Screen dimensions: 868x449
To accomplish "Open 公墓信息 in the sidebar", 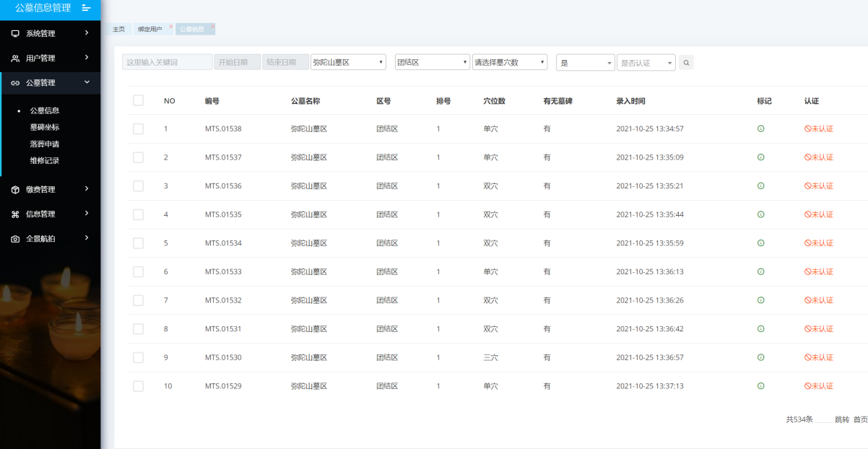I will (x=45, y=110).
